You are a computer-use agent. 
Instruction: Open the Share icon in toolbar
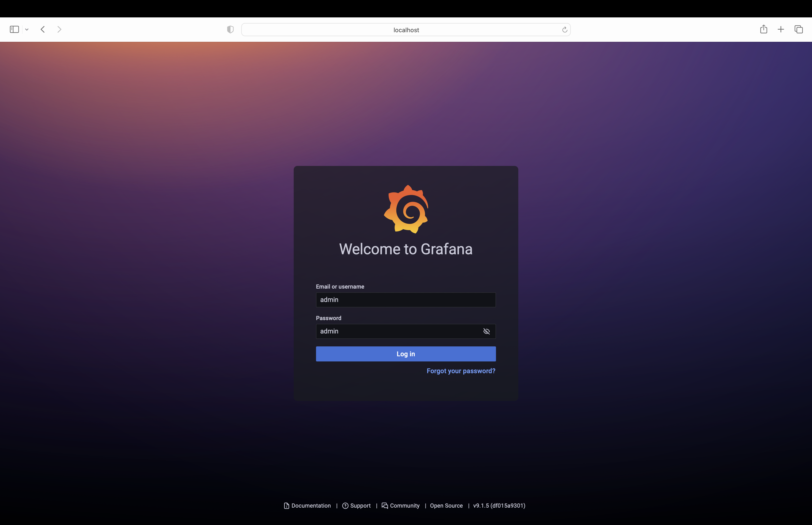coord(763,29)
